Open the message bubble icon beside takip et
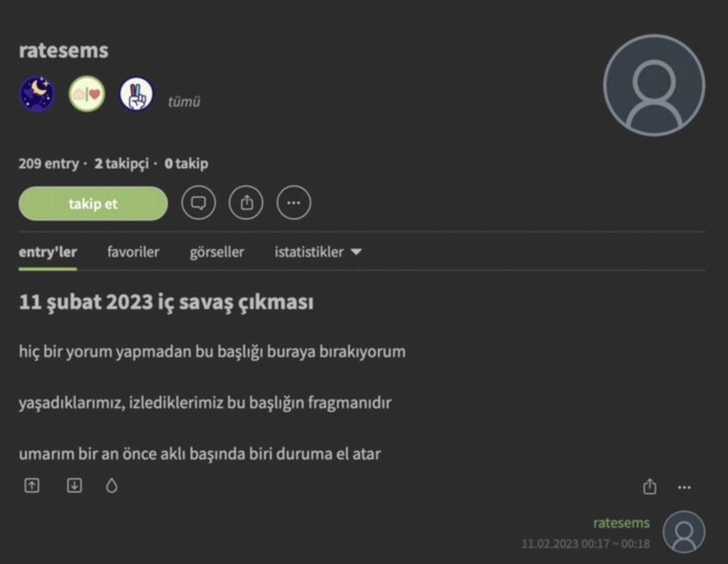This screenshot has width=728, height=564. 198,203
